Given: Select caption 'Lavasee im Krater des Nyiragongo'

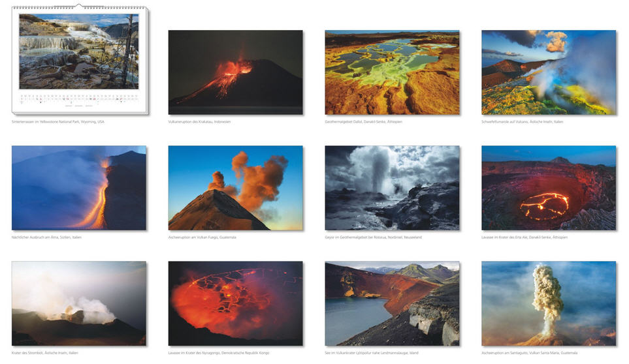Looking at the screenshot, I should pos(195,353).
